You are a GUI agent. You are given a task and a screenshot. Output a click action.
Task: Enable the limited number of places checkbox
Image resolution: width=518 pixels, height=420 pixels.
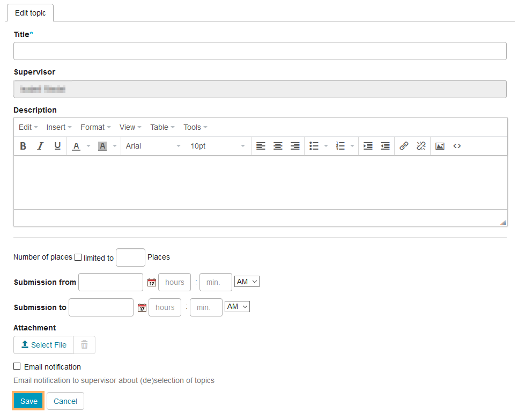click(x=78, y=257)
